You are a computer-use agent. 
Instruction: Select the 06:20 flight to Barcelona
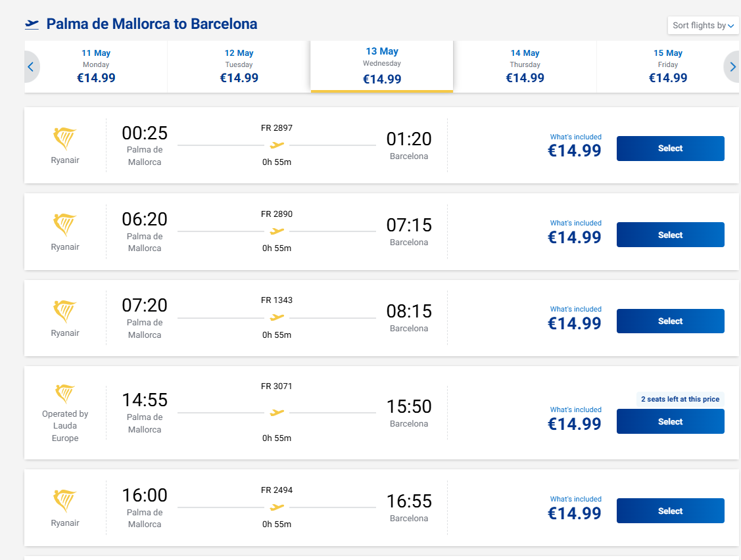point(670,235)
